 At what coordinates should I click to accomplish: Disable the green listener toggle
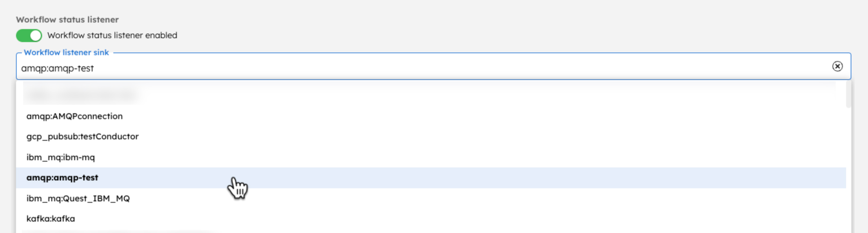coord(29,35)
